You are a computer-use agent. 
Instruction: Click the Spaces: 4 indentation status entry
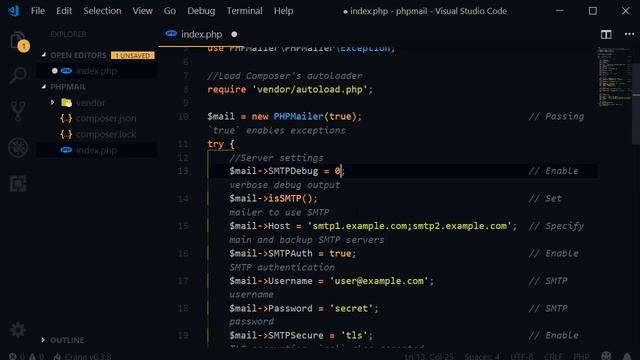tap(482, 356)
